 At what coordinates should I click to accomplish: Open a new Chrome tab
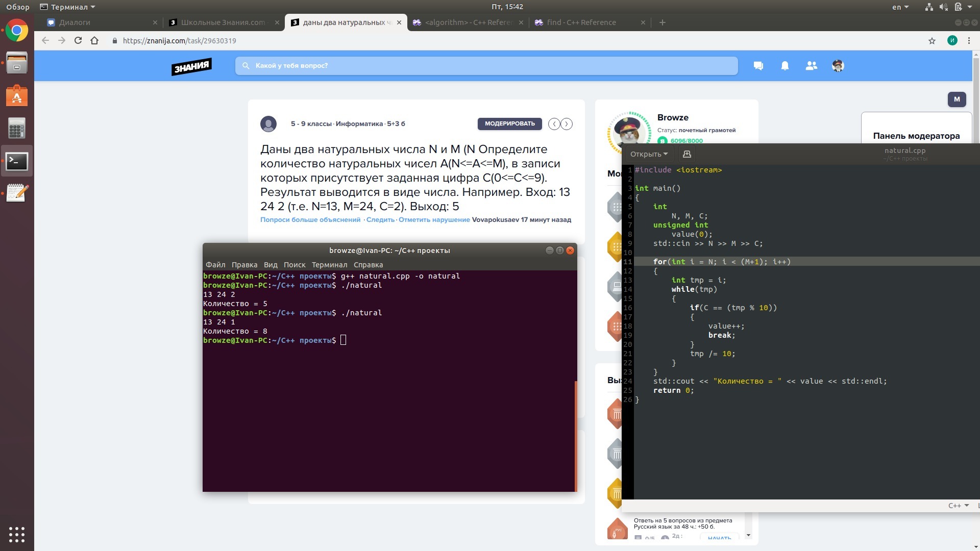coord(663,22)
